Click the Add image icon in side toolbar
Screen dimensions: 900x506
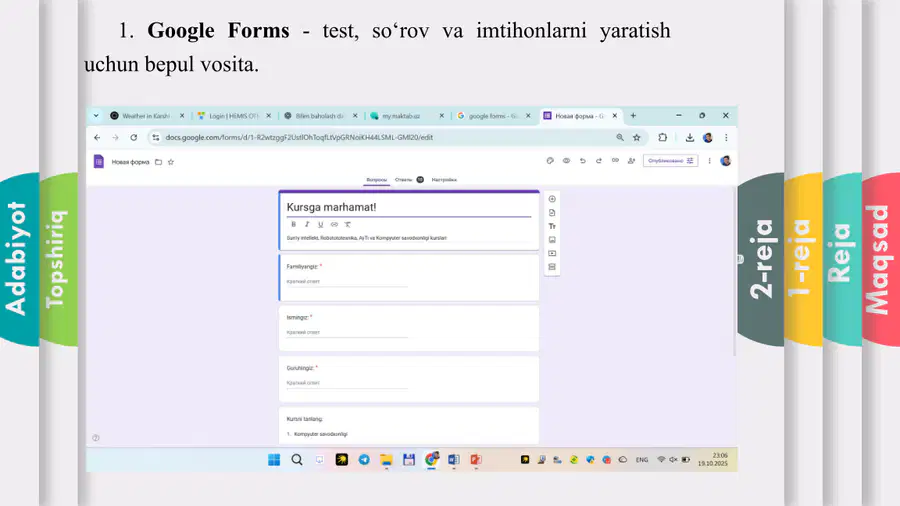552,240
